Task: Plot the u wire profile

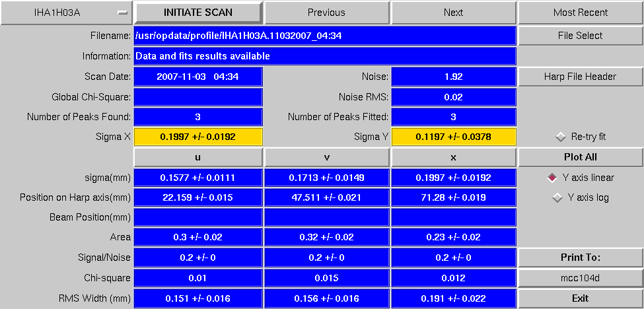Action: [198, 157]
